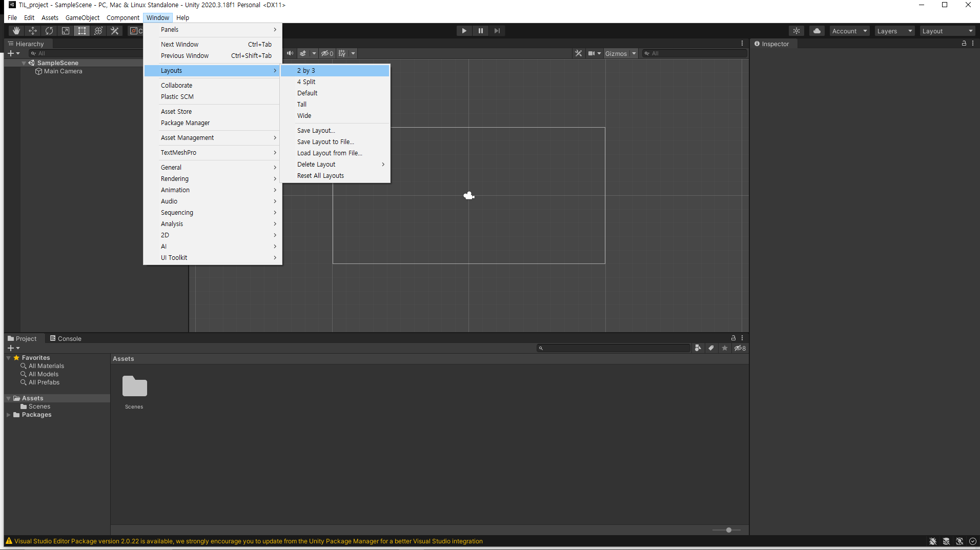Save search to favorites star

click(x=725, y=348)
